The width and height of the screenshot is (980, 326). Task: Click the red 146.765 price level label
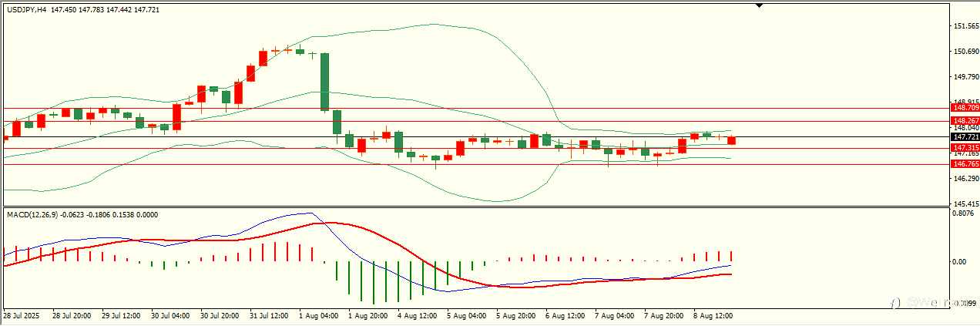click(x=965, y=164)
